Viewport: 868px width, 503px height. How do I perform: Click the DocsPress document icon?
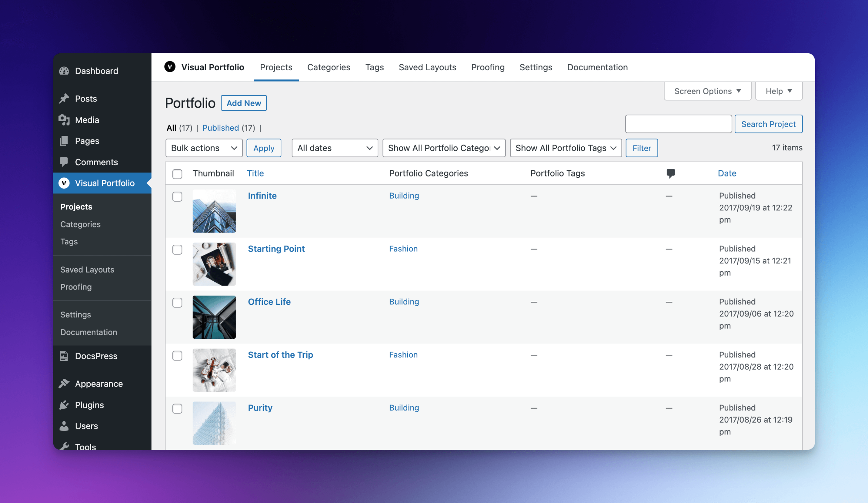click(64, 356)
